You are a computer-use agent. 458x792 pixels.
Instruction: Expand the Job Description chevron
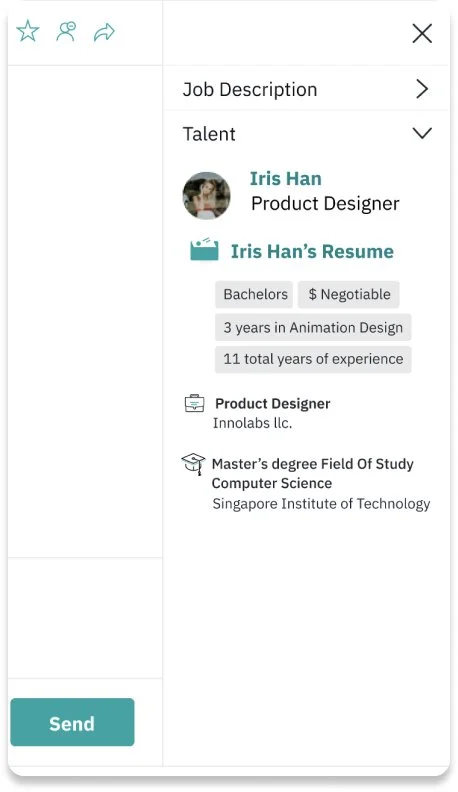(422, 89)
